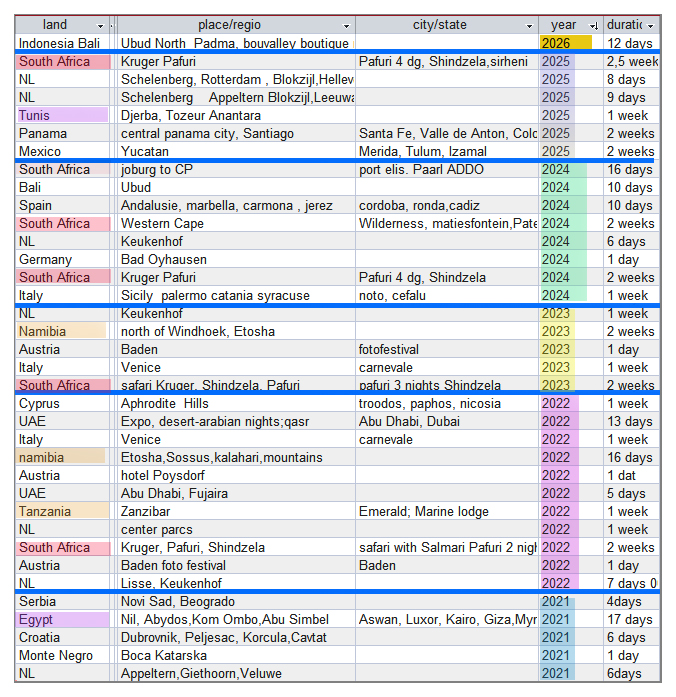Select the pink South Africa cell for Kruger Pafuri 2025
This screenshot has width=676, height=697.
62,61
